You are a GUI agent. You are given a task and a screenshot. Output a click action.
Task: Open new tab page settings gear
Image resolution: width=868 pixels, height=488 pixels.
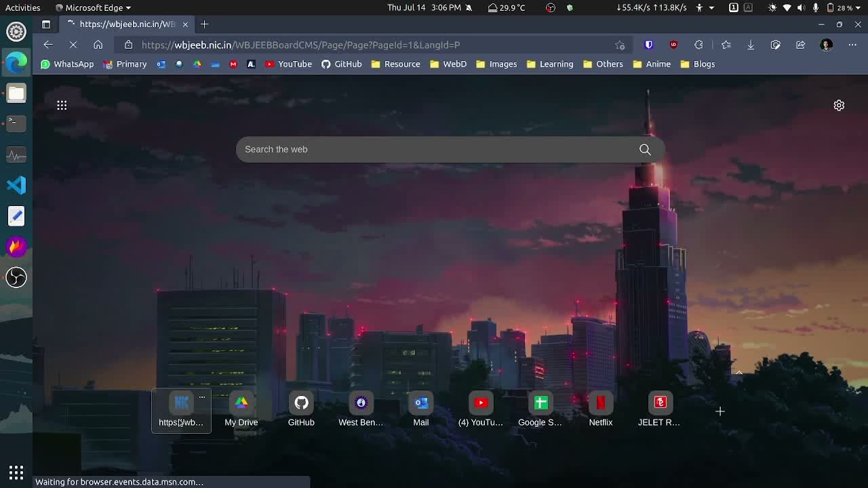click(x=839, y=105)
